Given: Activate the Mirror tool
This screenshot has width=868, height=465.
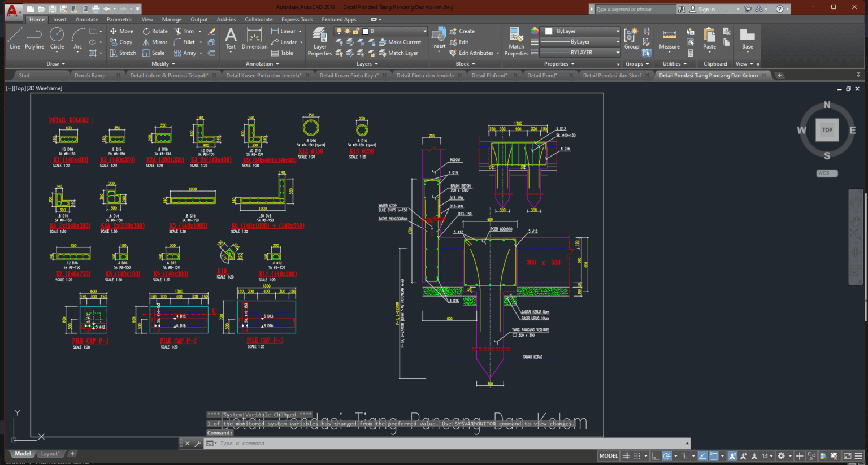Looking at the screenshot, I should point(154,42).
